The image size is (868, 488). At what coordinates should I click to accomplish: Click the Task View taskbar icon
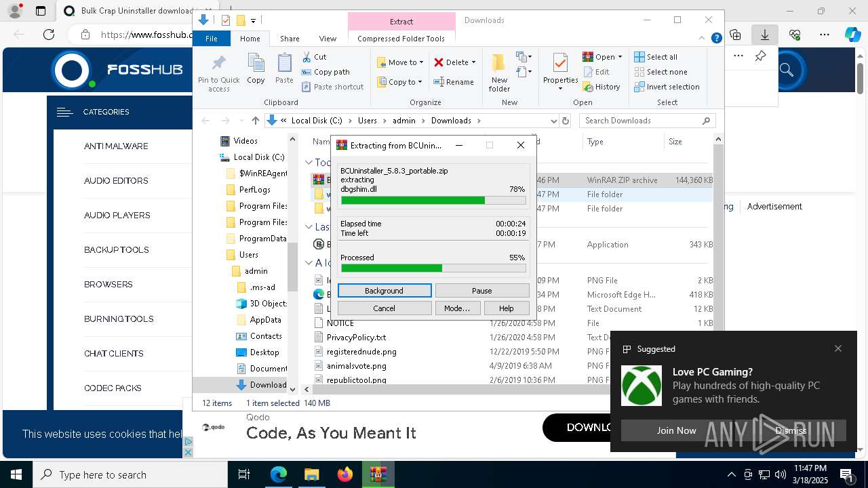(244, 474)
